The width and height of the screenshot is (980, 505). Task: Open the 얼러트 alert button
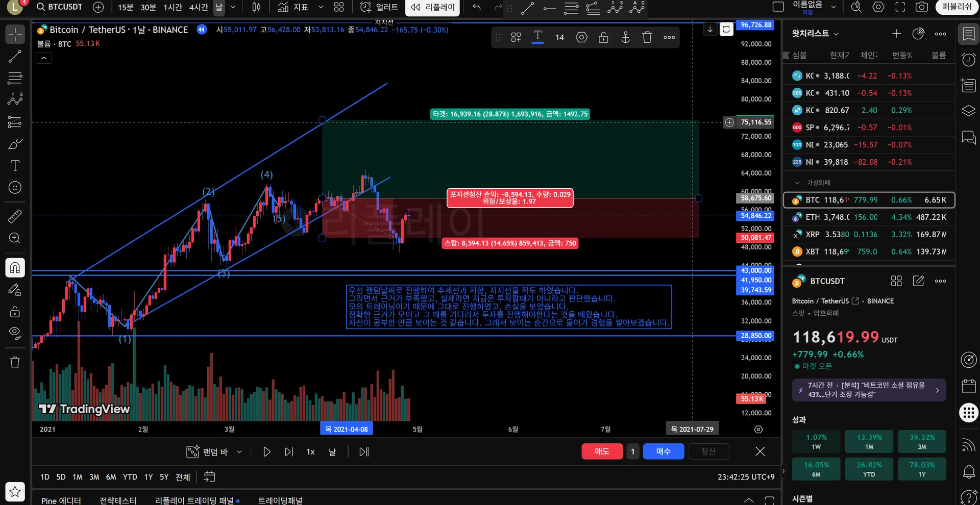point(379,7)
